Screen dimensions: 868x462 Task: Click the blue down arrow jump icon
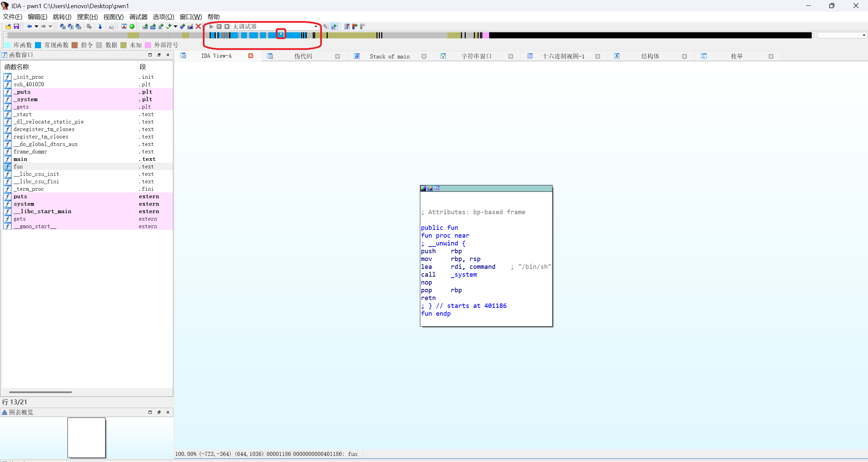(x=100, y=26)
